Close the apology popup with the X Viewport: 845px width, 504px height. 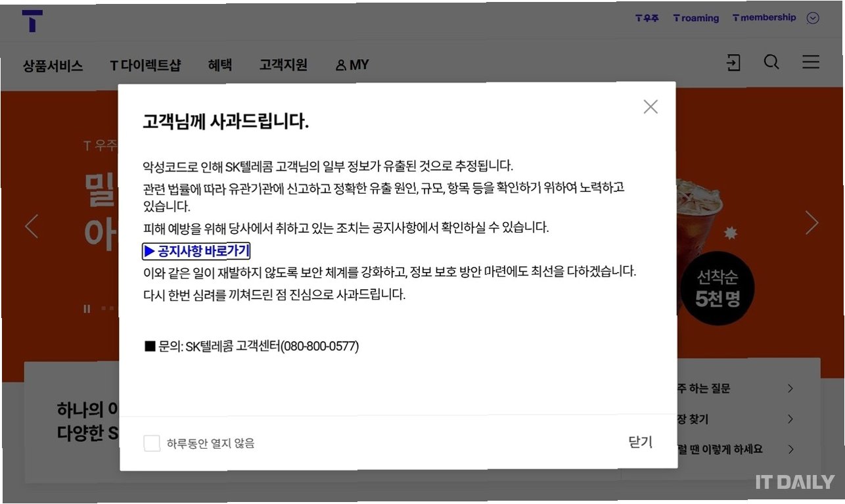click(651, 107)
